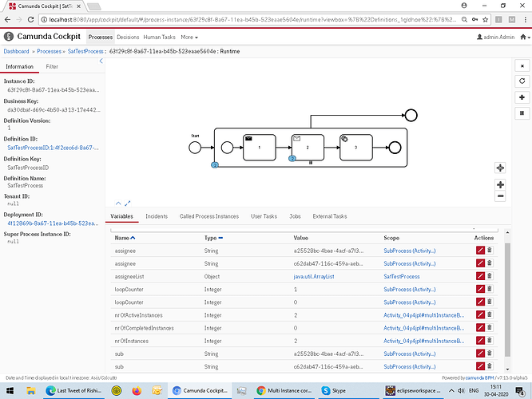The width and height of the screenshot is (532, 399).
Task: Delete the nrOfCompletedInstances variable
Action: click(x=489, y=327)
